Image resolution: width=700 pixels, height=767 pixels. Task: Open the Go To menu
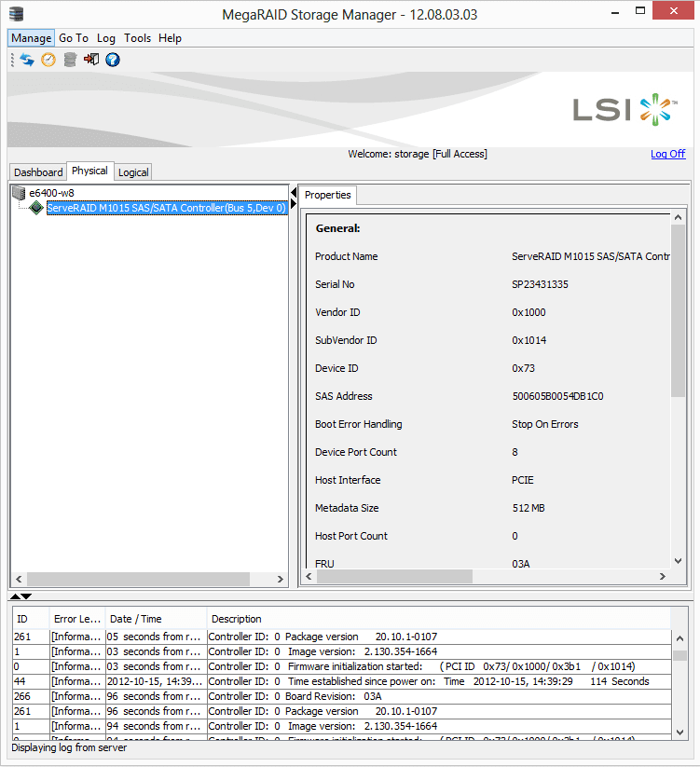tap(74, 38)
